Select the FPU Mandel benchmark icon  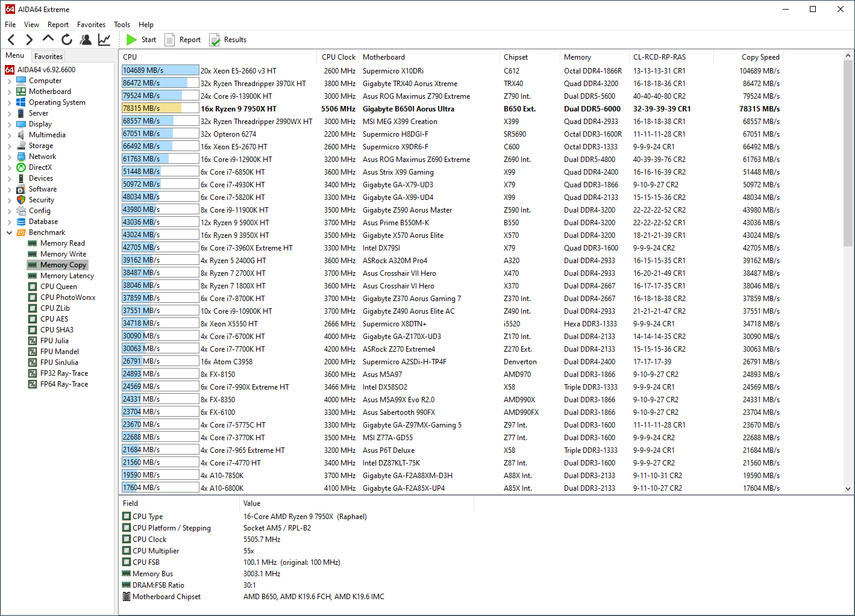[x=33, y=352]
